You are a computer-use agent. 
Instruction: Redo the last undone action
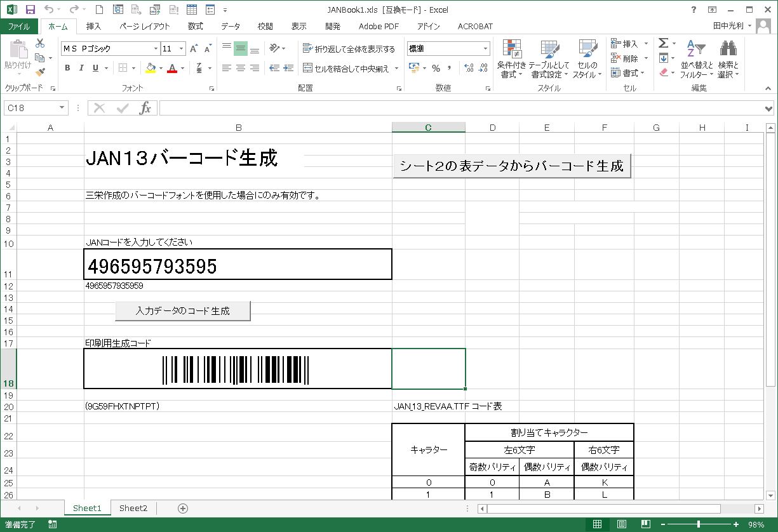[x=74, y=10]
